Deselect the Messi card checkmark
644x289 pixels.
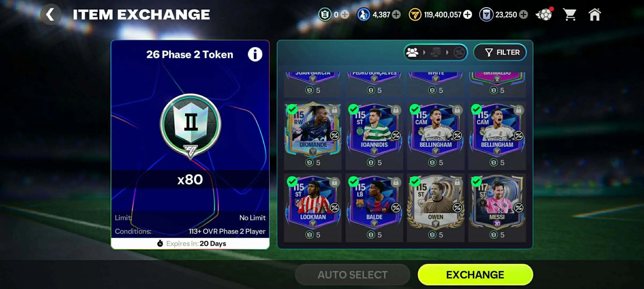click(476, 182)
